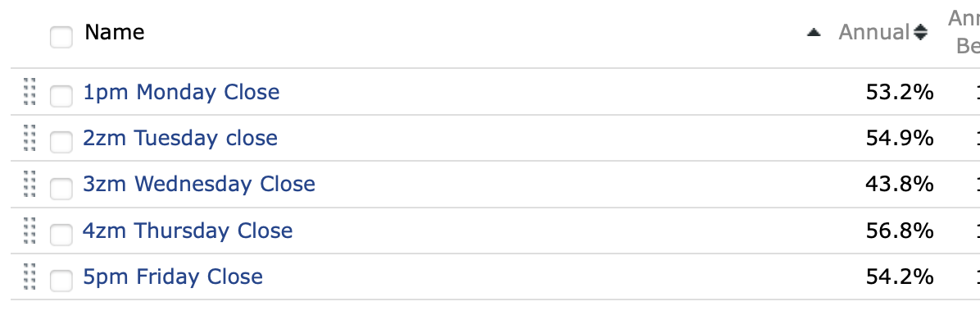Click the drag handle for 5pm Friday Close

pos(29,277)
